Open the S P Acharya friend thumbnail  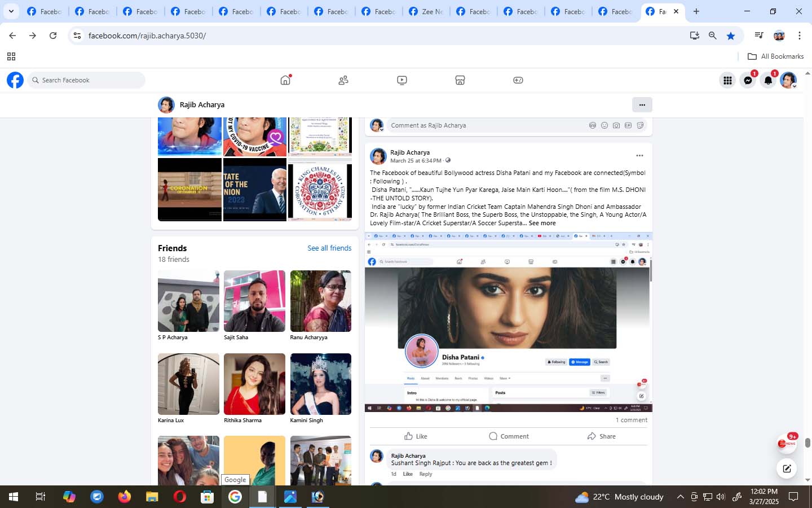(x=188, y=301)
